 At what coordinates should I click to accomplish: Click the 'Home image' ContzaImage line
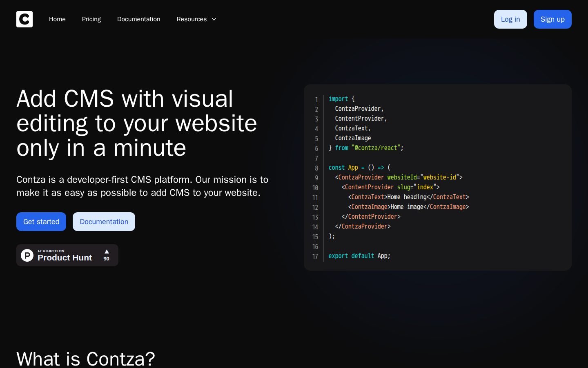click(409, 206)
